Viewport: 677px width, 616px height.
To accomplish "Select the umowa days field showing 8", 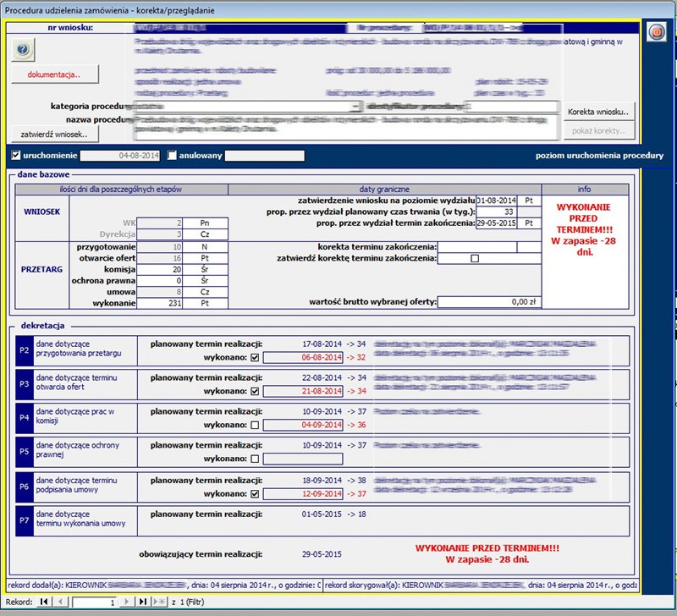I will [x=159, y=292].
